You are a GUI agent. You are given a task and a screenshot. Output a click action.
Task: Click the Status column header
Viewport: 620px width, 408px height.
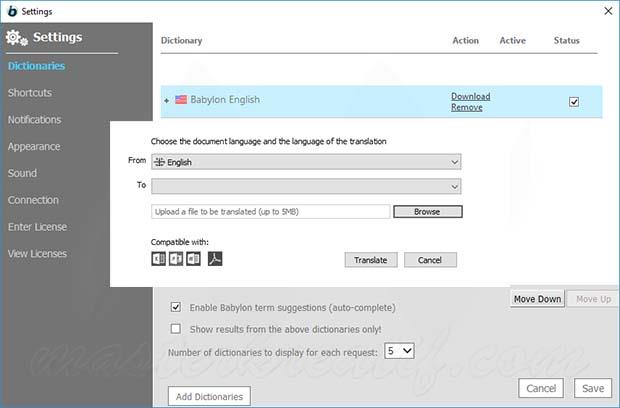[566, 40]
